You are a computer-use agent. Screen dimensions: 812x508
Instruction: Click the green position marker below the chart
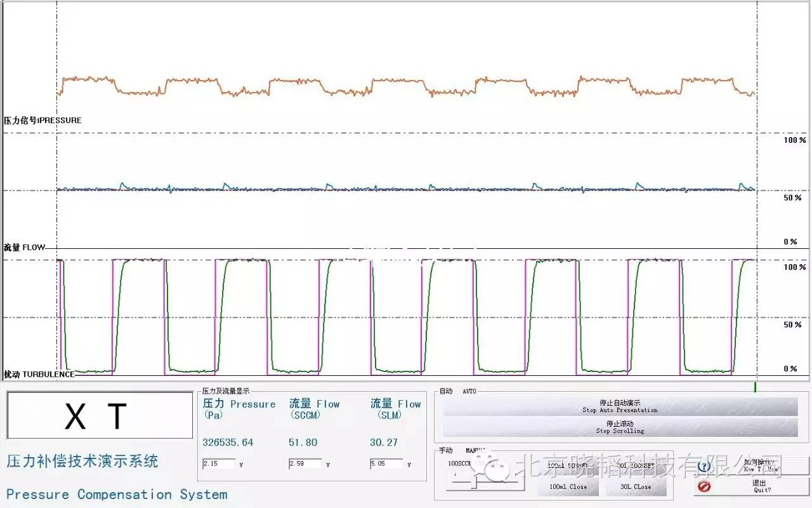pyautogui.click(x=755, y=387)
